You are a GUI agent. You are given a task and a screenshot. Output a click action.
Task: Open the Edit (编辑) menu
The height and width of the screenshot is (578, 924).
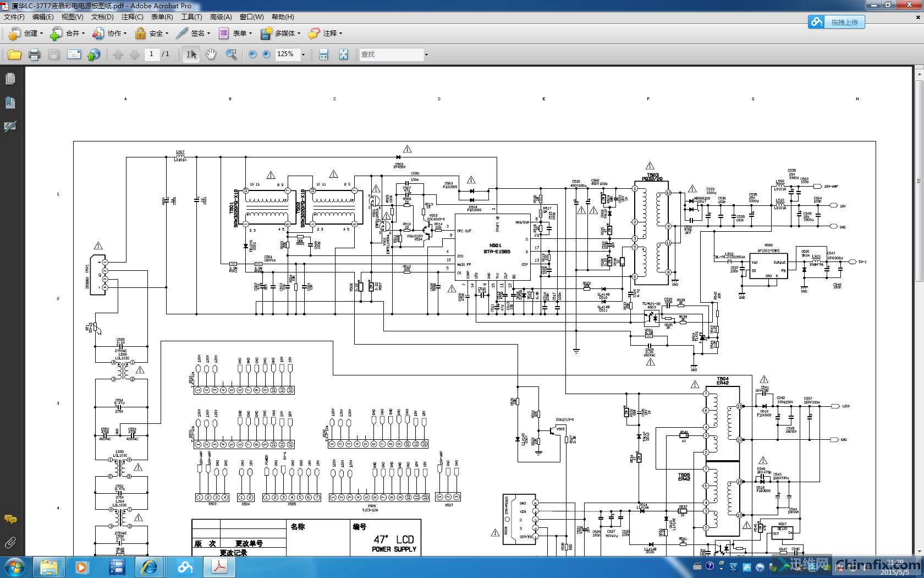click(x=43, y=17)
